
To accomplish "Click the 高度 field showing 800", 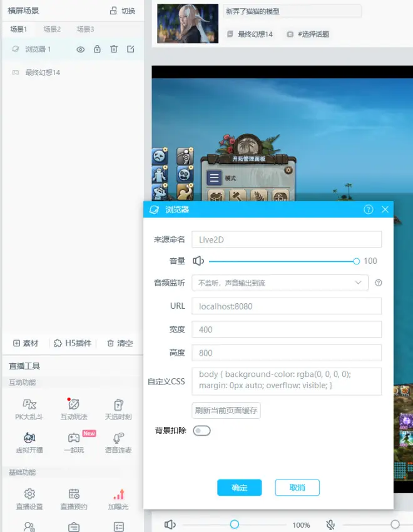I will 287,353.
